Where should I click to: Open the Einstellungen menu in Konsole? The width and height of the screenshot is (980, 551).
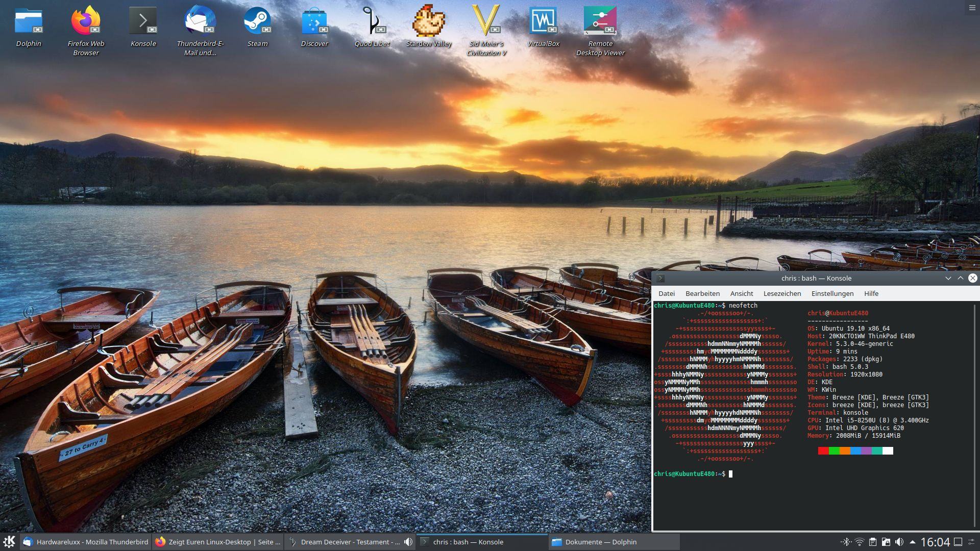pyautogui.click(x=832, y=293)
